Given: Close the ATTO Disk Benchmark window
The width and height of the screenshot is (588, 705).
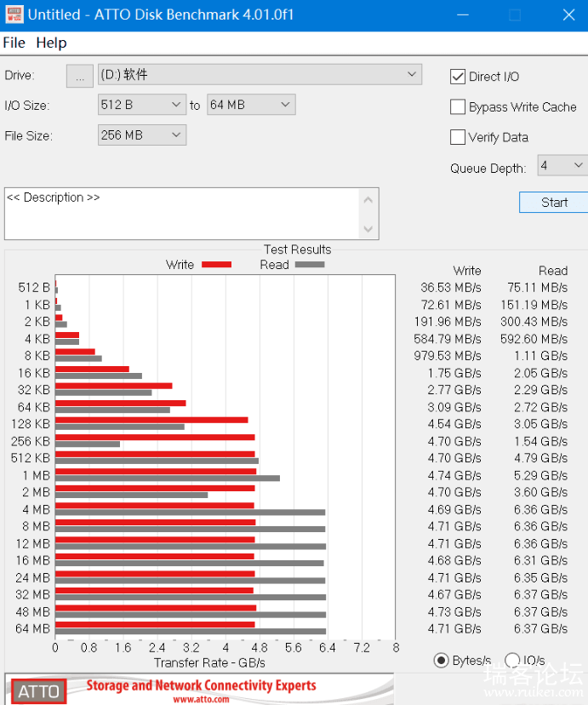Looking at the screenshot, I should [568, 14].
